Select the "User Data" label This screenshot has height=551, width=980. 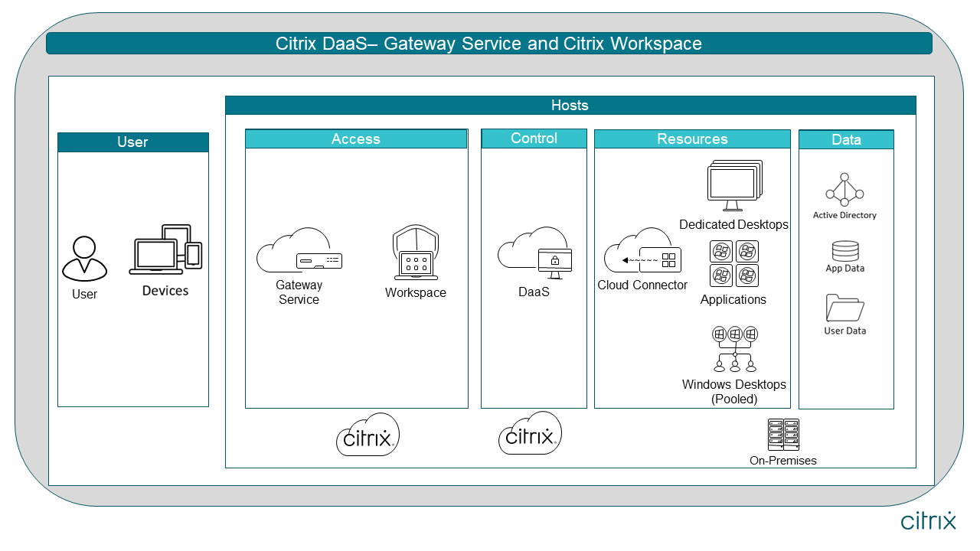click(845, 331)
